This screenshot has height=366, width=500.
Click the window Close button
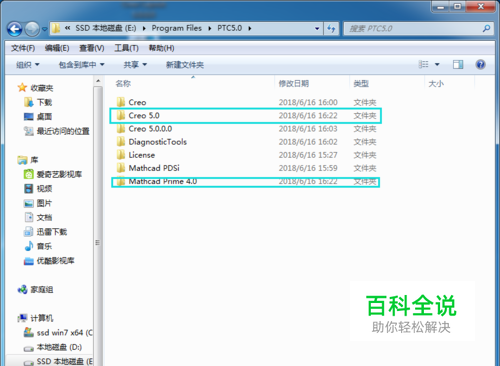tap(481, 6)
